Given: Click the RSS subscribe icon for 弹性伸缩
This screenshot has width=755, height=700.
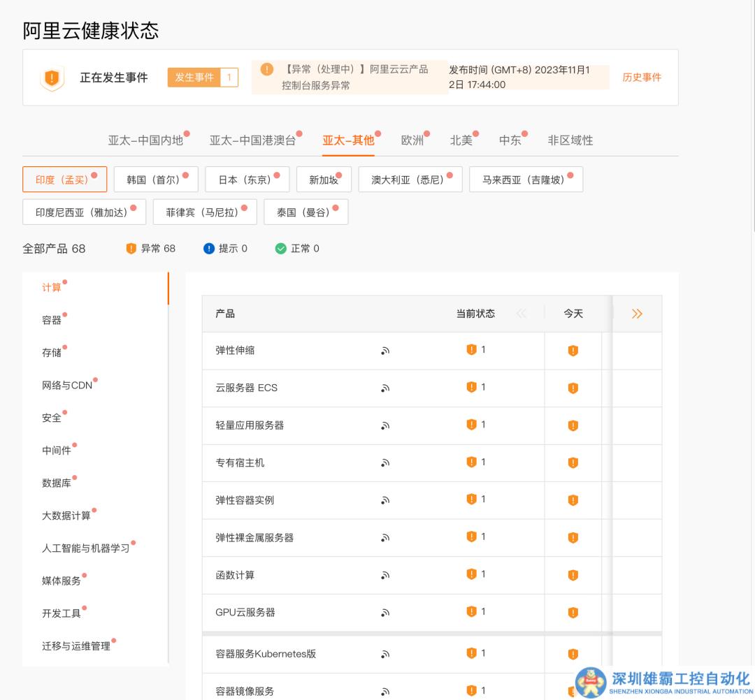Looking at the screenshot, I should point(385,351).
